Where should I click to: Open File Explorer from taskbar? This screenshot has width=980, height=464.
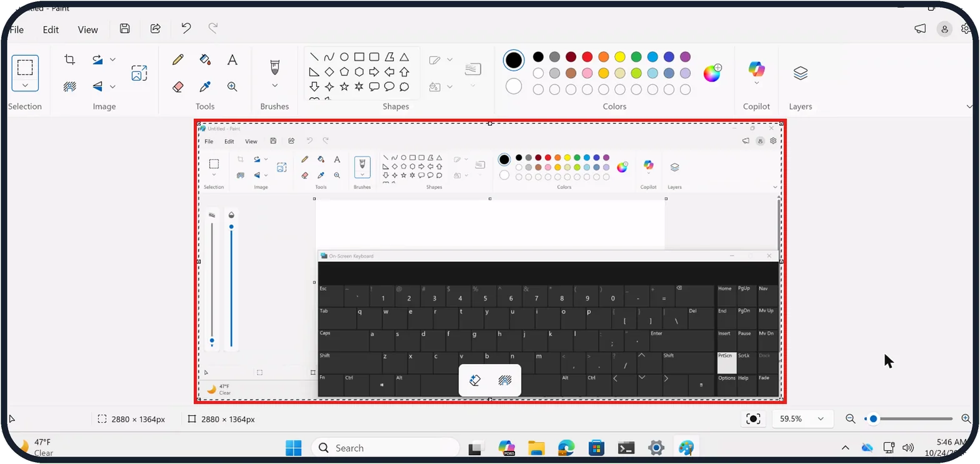pyautogui.click(x=536, y=448)
